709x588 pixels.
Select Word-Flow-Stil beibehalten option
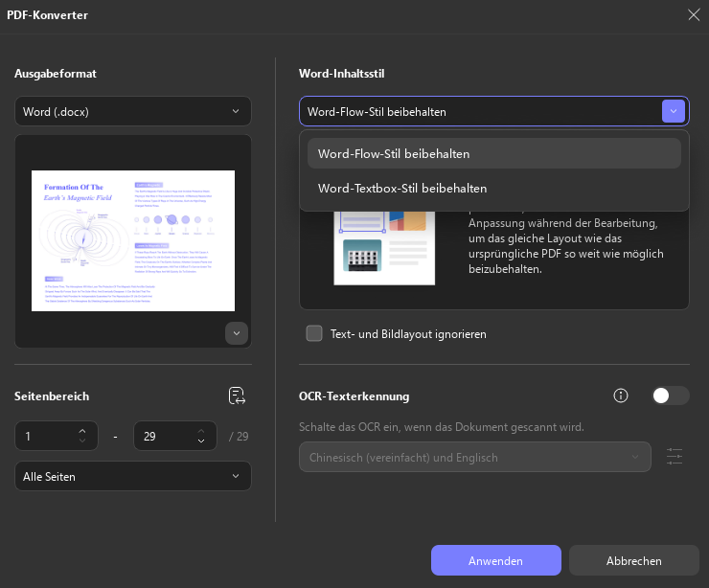494,153
